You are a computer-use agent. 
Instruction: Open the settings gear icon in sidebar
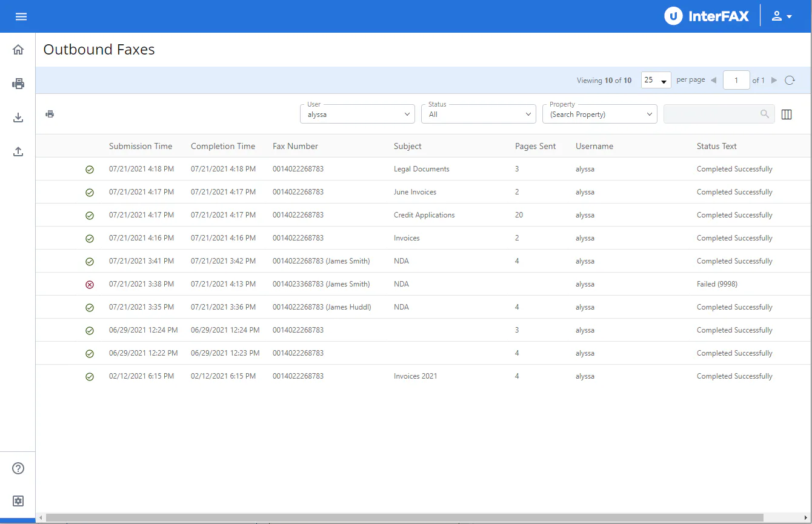(x=18, y=501)
